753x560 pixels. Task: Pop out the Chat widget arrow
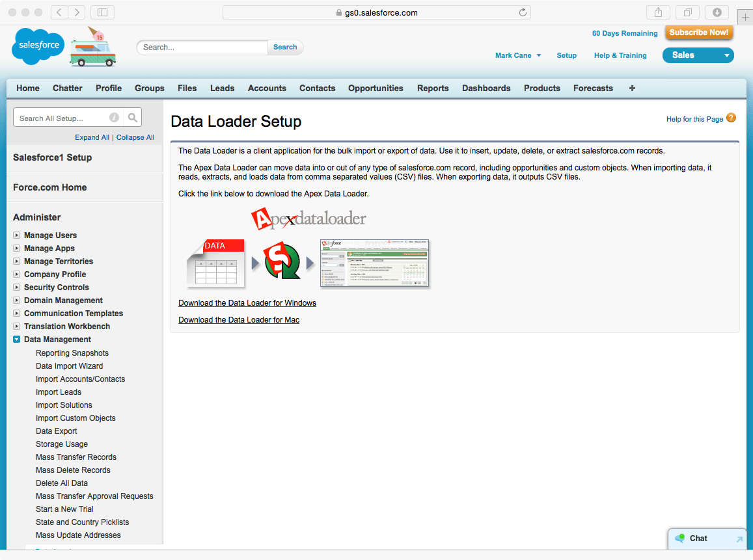(739, 539)
